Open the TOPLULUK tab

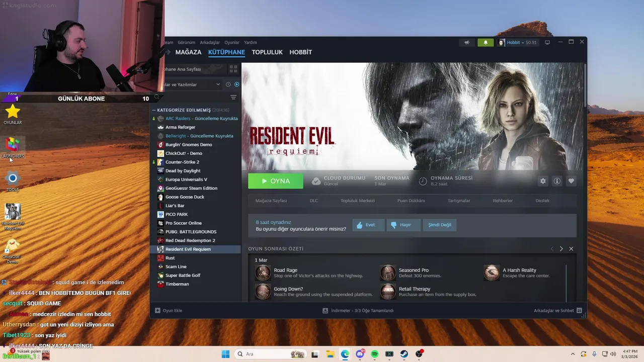[267, 52]
